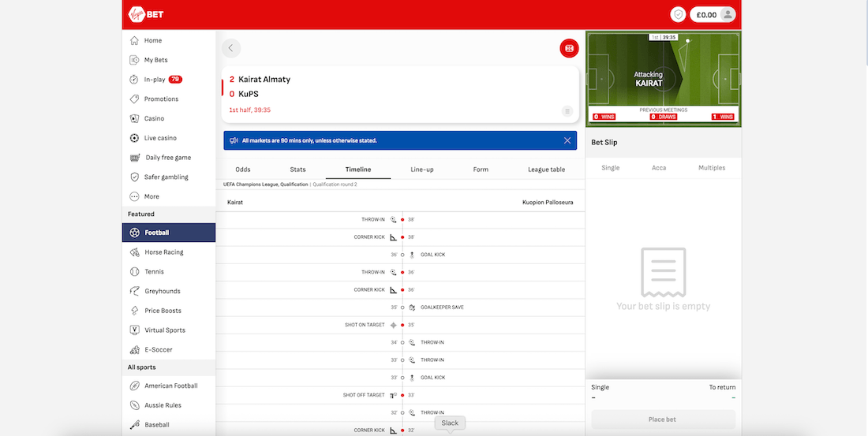
Task: Select Greyhounds in the sidebar
Action: (x=169, y=291)
